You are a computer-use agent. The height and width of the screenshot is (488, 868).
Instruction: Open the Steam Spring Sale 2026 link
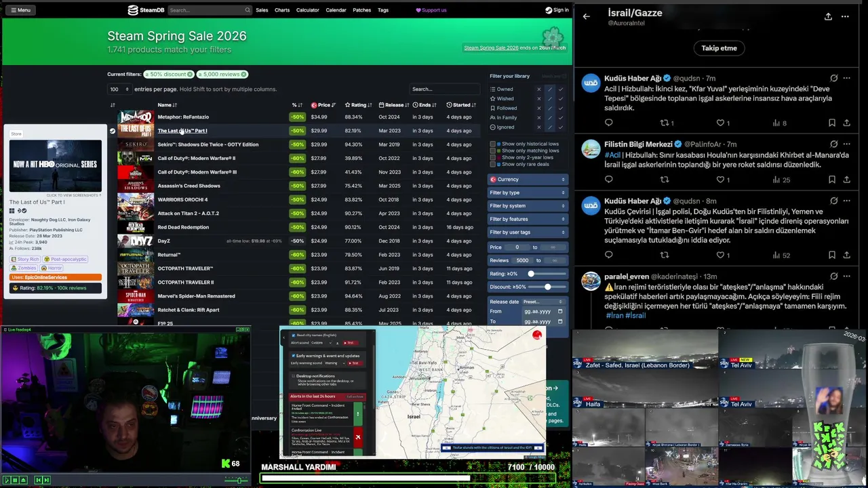(491, 48)
